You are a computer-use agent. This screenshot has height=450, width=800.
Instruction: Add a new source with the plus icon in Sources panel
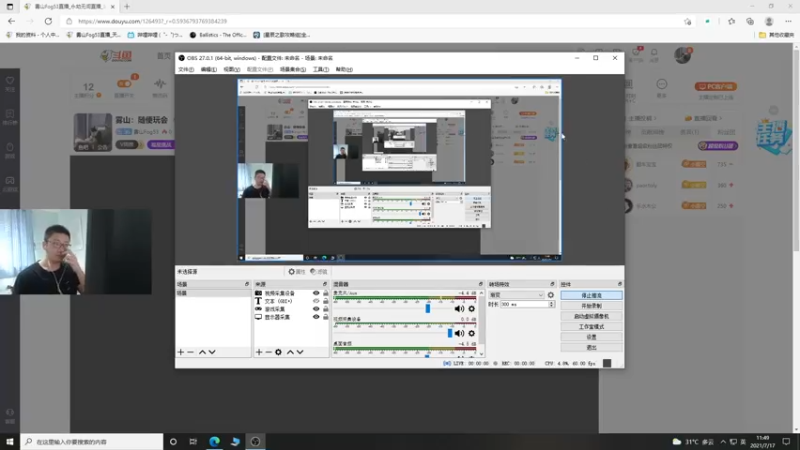(259, 352)
